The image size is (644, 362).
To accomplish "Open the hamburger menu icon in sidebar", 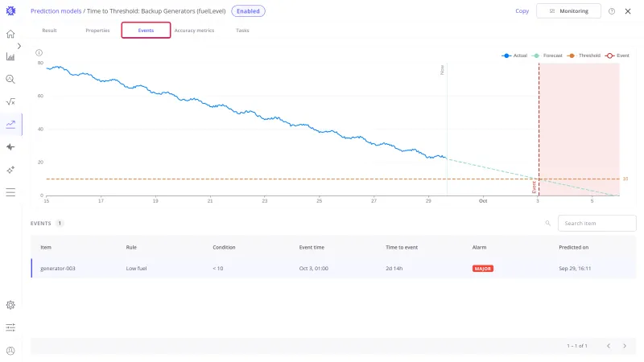I will (x=10, y=192).
